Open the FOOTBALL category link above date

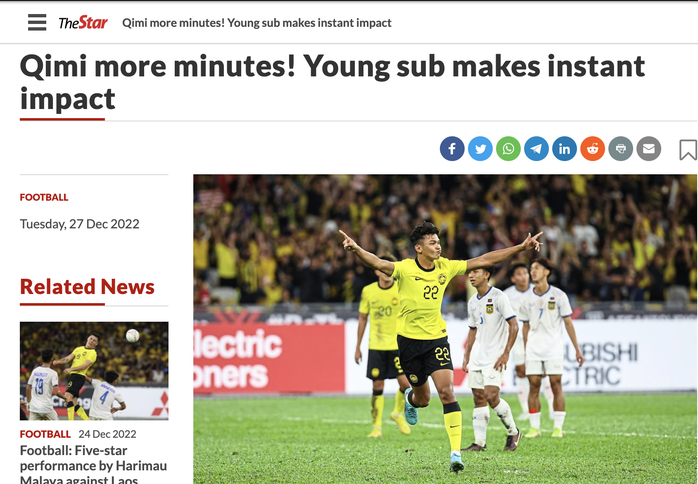pyautogui.click(x=44, y=197)
